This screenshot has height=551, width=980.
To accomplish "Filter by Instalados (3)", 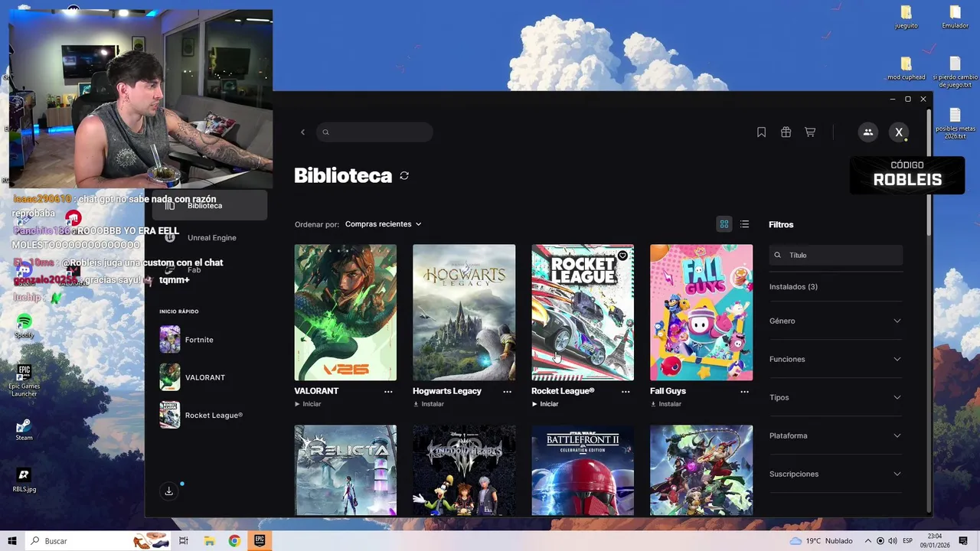I will tap(793, 287).
